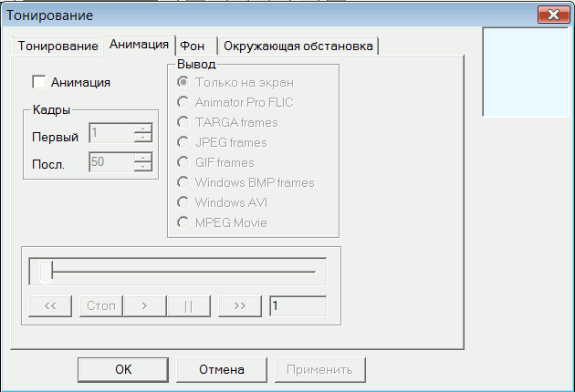Screen dimensions: 575x392
Task: Pick Windows AVI output format
Action: 183,202
